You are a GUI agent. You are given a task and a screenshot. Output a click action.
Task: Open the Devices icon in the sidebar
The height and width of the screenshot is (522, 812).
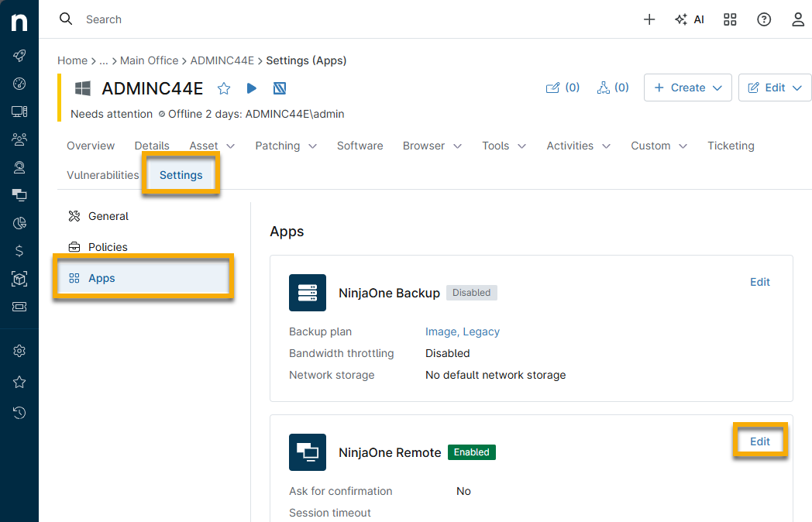pyautogui.click(x=19, y=112)
